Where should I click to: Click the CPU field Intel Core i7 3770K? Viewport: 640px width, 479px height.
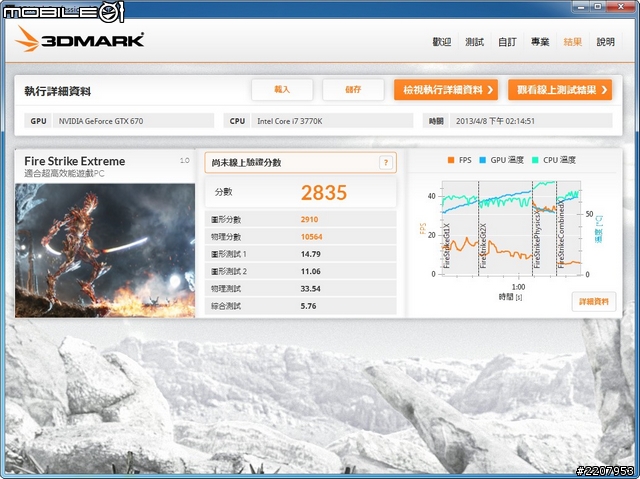coord(332,121)
